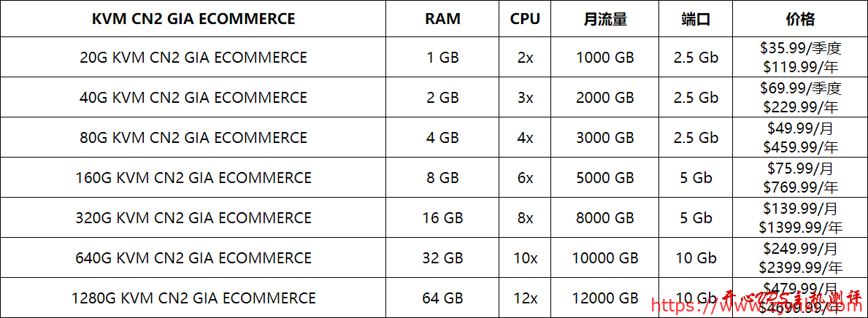Select the 160G KVM CN2 GIA ECOMMERCE plan

pos(193,177)
